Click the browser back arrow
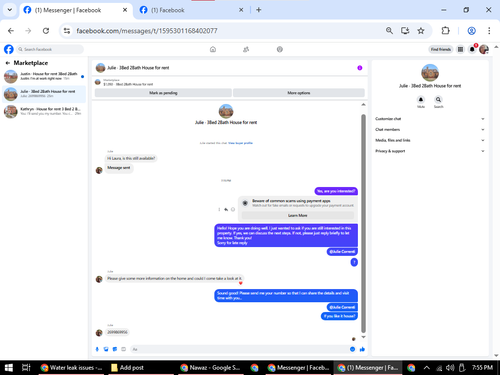 coord(11,31)
